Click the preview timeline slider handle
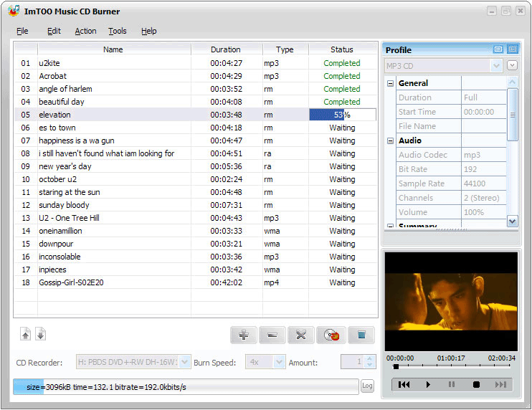The height and width of the screenshot is (410, 532). (x=396, y=366)
